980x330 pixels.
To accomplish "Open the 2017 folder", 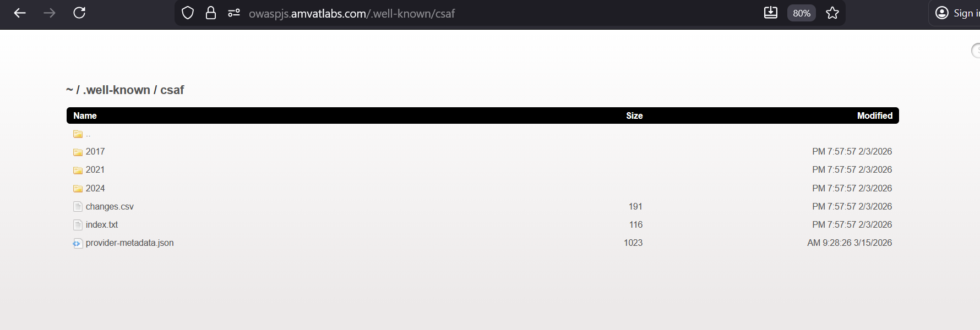I will coord(95,152).
